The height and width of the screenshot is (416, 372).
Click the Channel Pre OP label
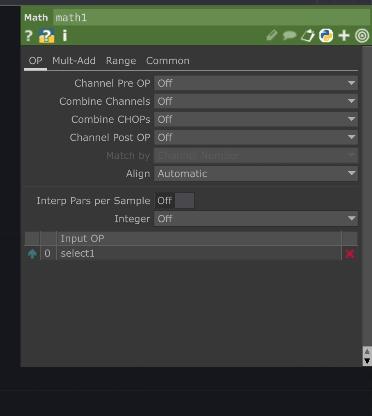112,83
